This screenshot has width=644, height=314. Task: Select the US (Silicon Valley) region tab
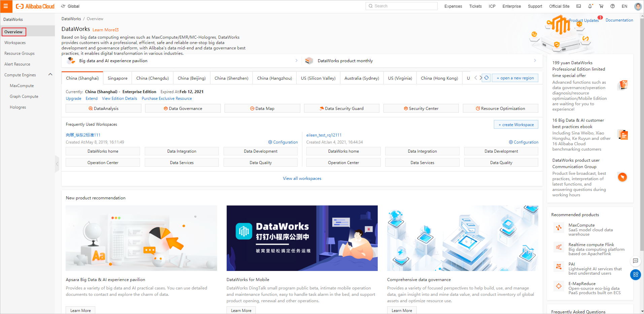[318, 78]
